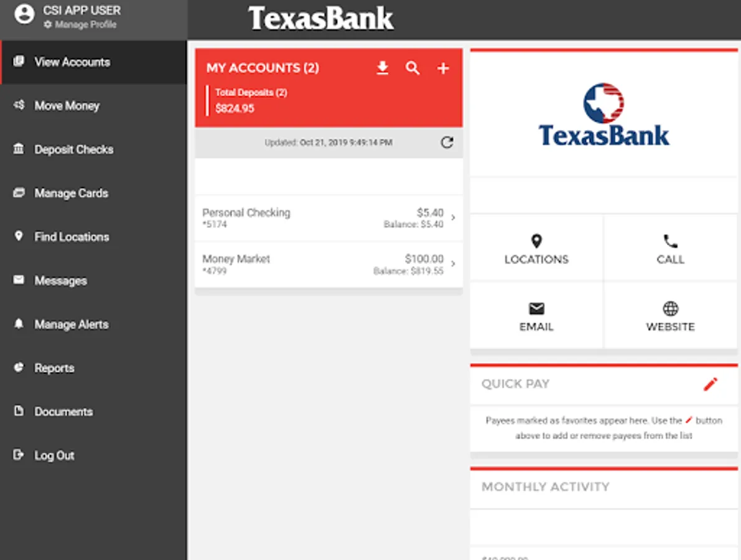Click Money Market $100.00 amount

tap(424, 258)
